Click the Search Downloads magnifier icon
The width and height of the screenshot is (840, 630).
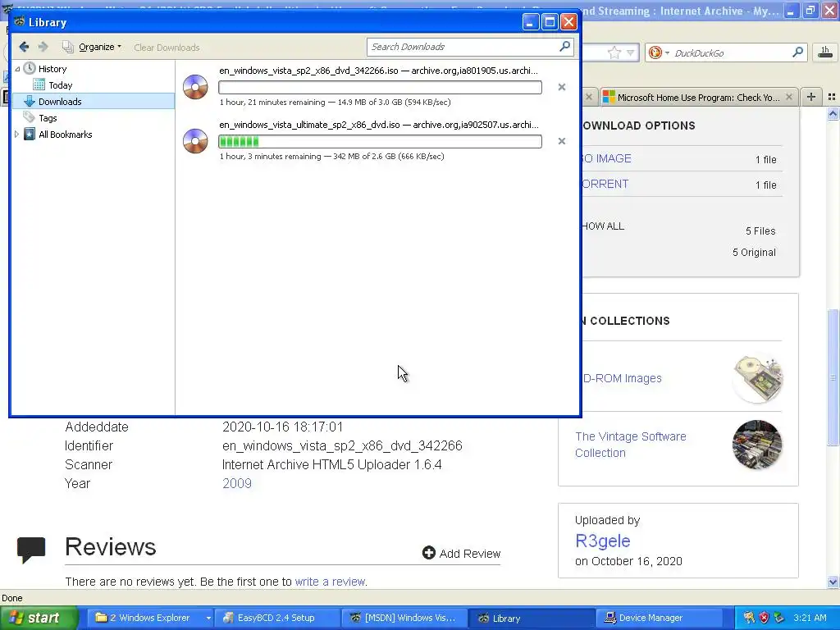pyautogui.click(x=564, y=47)
